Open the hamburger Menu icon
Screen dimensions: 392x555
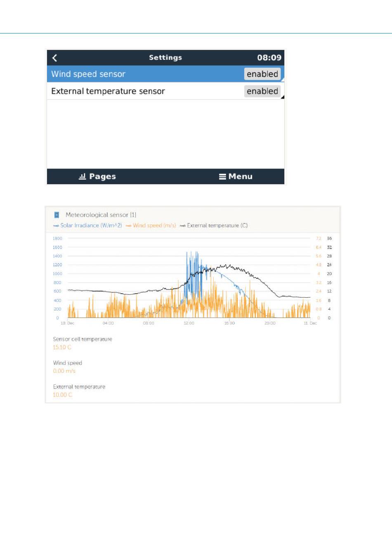pyautogui.click(x=222, y=177)
